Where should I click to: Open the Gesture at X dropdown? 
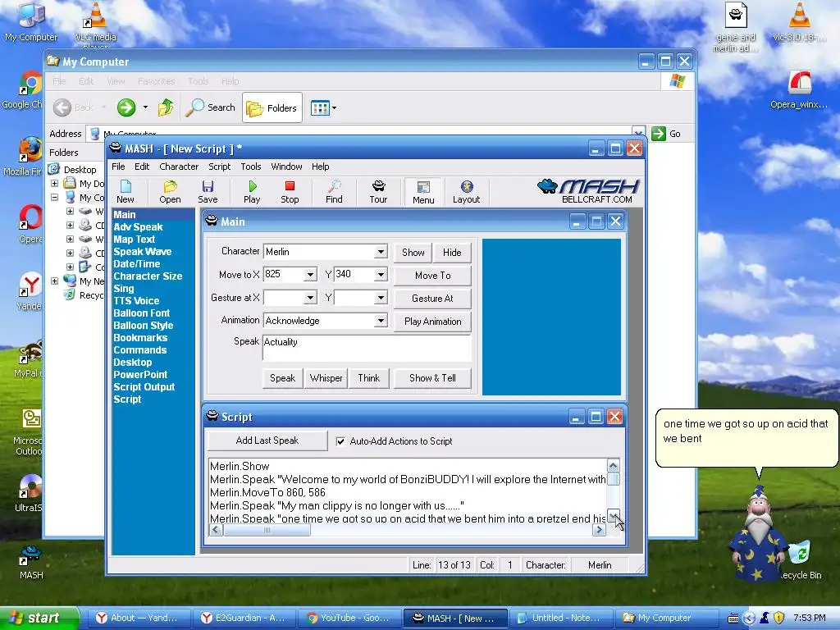point(310,298)
